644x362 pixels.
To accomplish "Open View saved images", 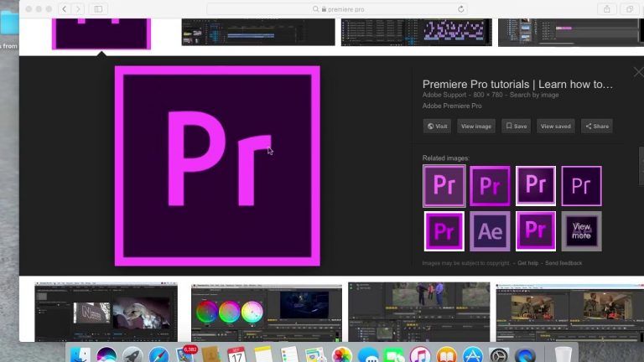I will pyautogui.click(x=556, y=126).
